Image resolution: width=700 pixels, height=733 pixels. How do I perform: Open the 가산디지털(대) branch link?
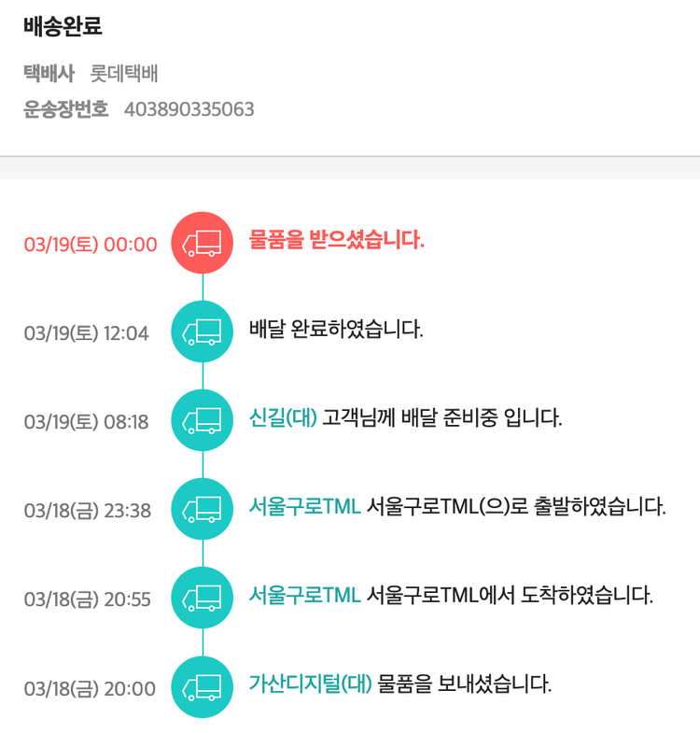310,684
